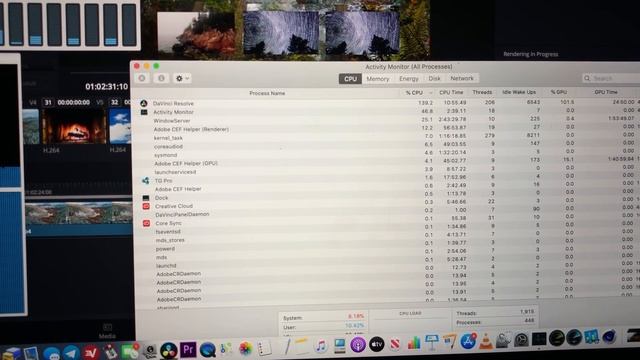Click the TG Pro process icon in the list

145,180
